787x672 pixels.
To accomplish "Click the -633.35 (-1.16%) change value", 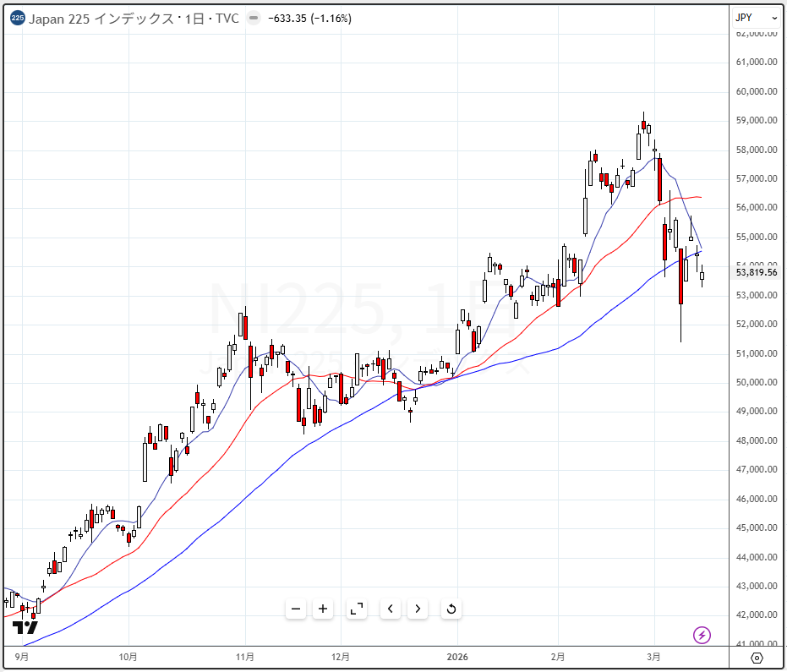I will coord(309,18).
